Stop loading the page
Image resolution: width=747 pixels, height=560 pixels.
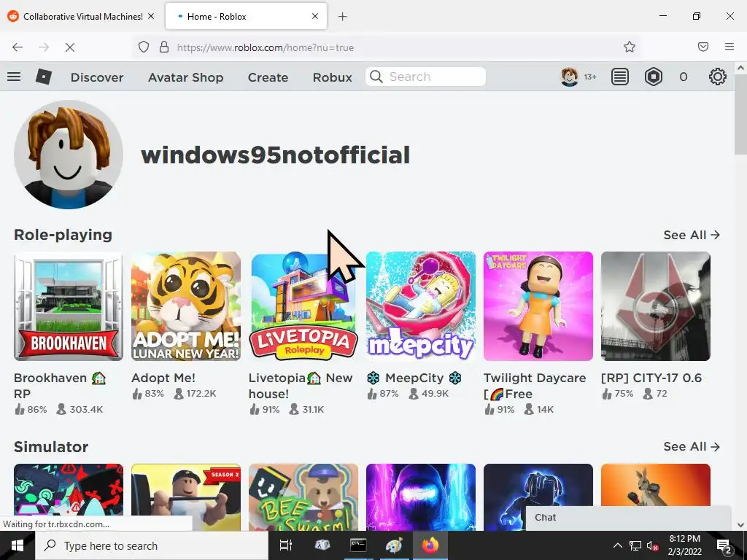click(69, 47)
